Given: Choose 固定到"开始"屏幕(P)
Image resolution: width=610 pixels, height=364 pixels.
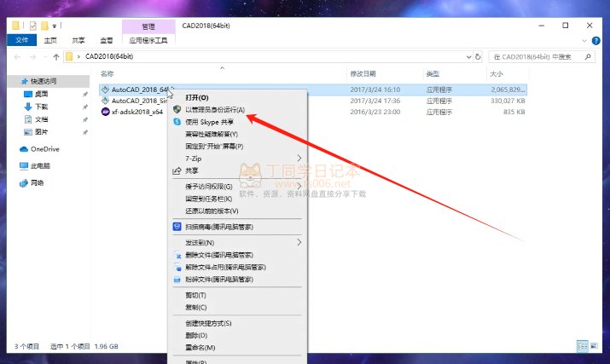Looking at the screenshot, I should pos(214,147).
